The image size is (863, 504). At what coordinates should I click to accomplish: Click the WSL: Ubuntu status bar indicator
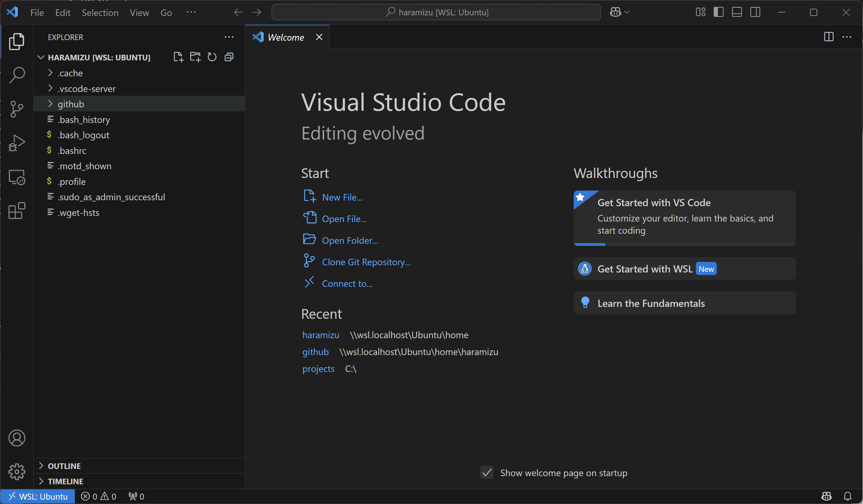pyautogui.click(x=38, y=496)
